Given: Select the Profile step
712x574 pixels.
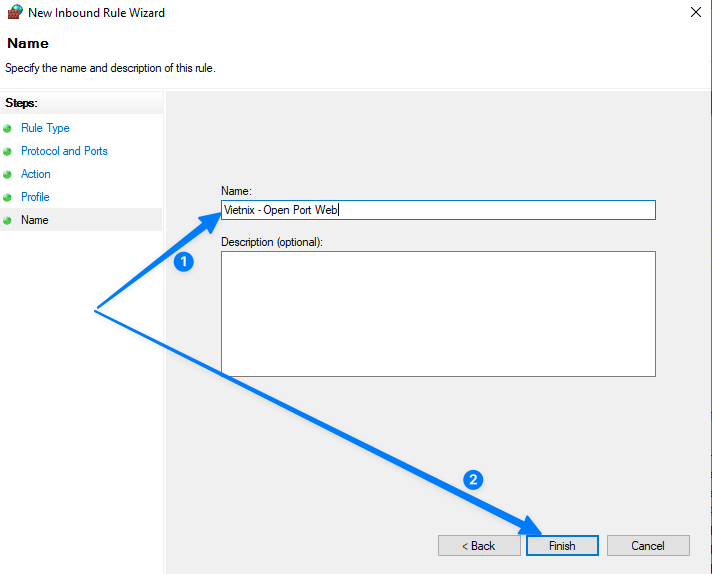Looking at the screenshot, I should (x=35, y=197).
